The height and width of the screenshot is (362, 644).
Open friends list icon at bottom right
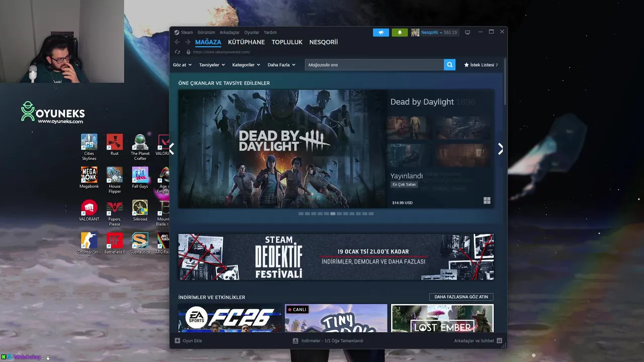(x=500, y=341)
